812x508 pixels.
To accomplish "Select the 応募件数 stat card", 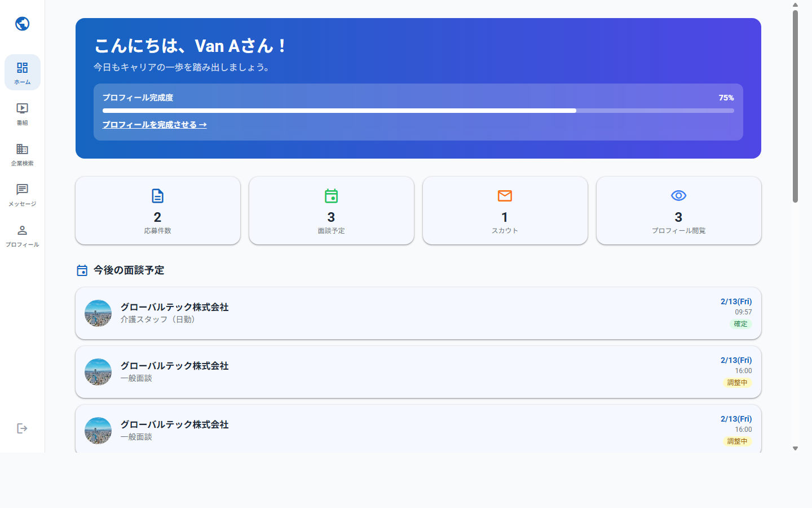I will (x=157, y=211).
